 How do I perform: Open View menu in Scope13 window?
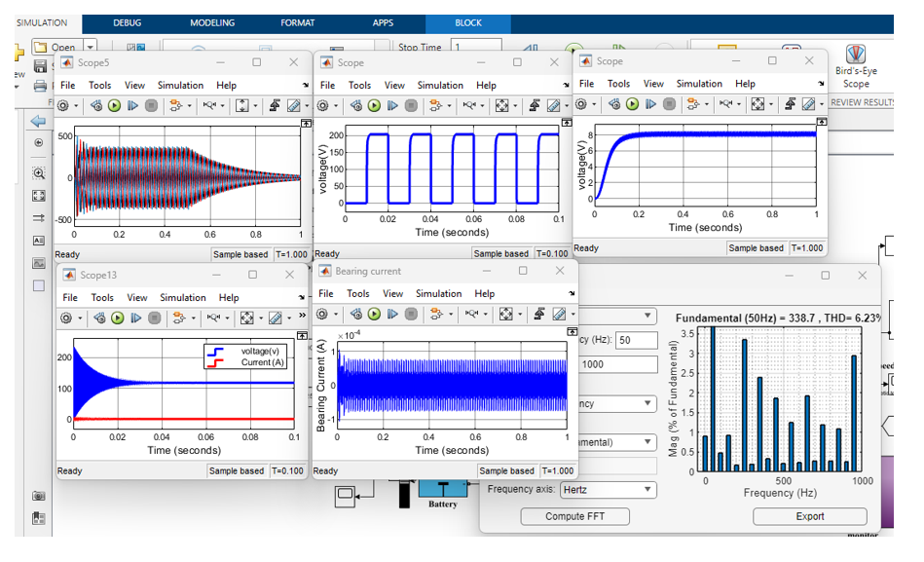click(136, 298)
